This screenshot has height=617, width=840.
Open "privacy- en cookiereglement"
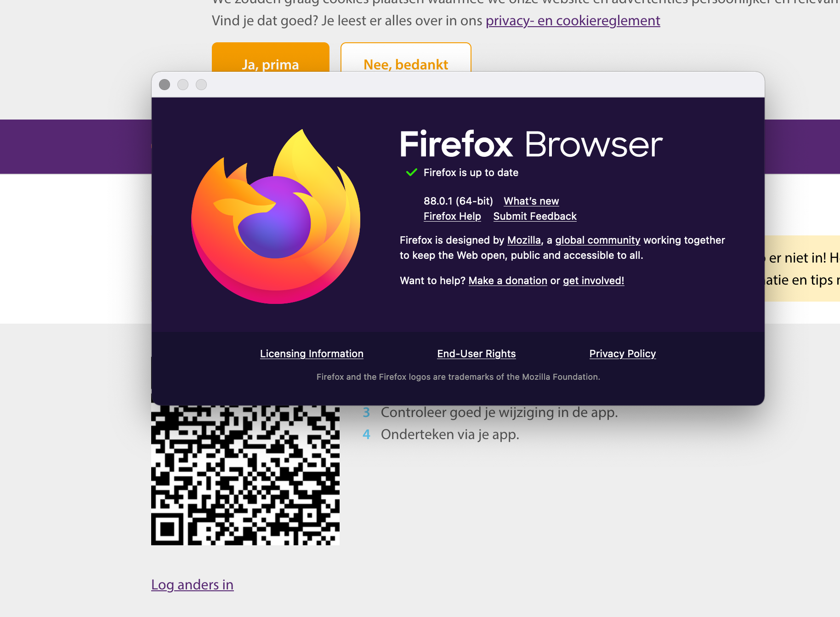coord(573,21)
